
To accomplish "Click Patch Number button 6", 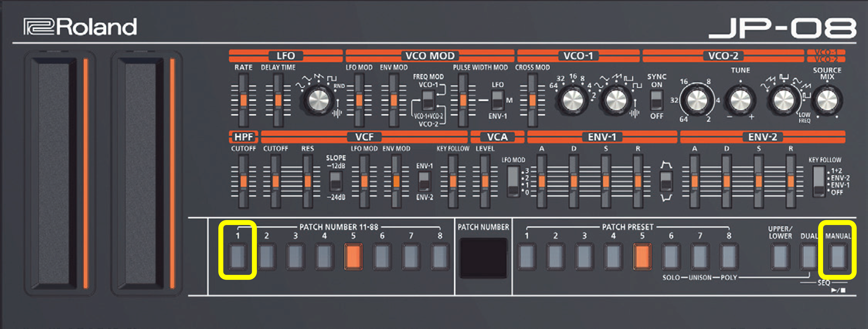I will pos(382,257).
